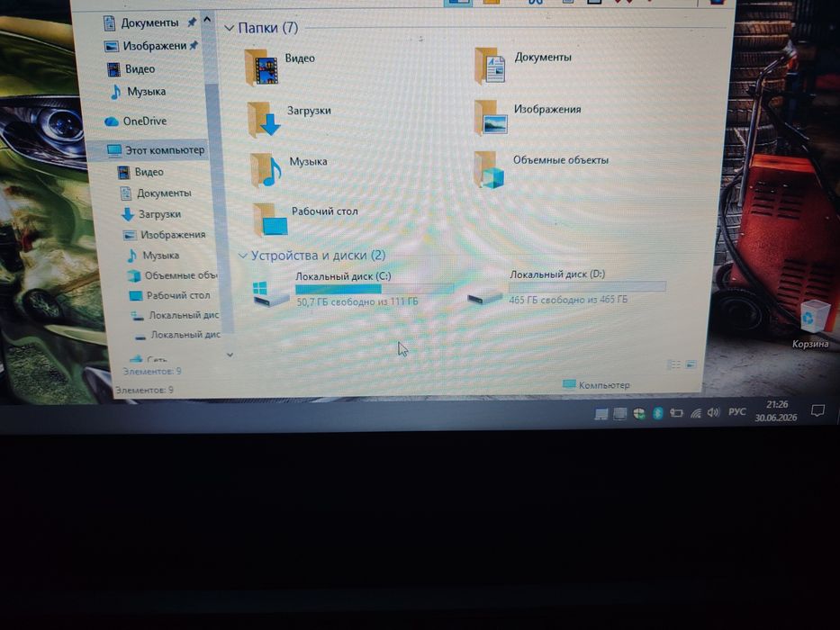The height and width of the screenshot is (630, 840).
Task: Open the Объемные объекты folder
Action: click(541, 169)
